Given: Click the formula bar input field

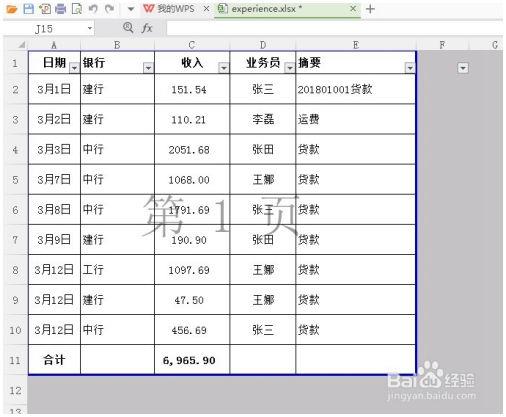Looking at the screenshot, I should [334, 28].
